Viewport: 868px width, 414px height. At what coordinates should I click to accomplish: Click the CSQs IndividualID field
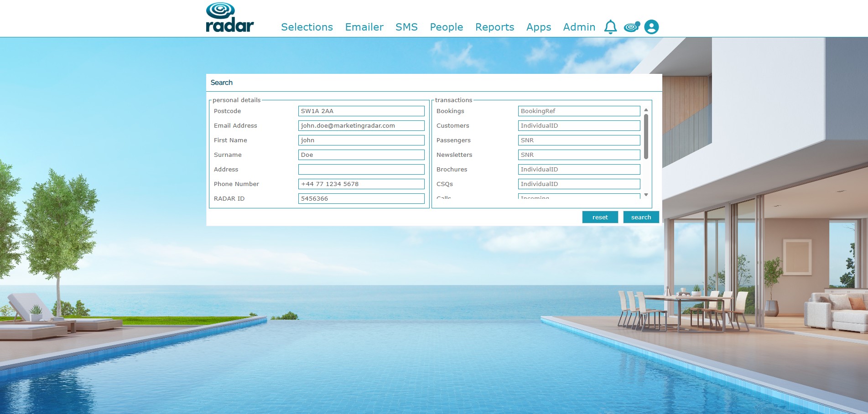tap(579, 184)
